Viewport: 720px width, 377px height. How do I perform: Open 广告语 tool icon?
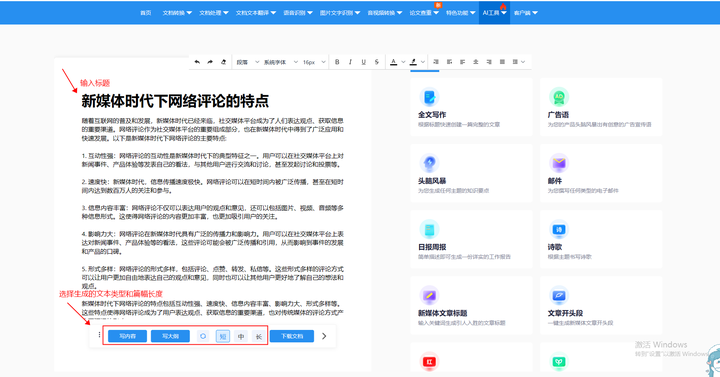point(559,97)
